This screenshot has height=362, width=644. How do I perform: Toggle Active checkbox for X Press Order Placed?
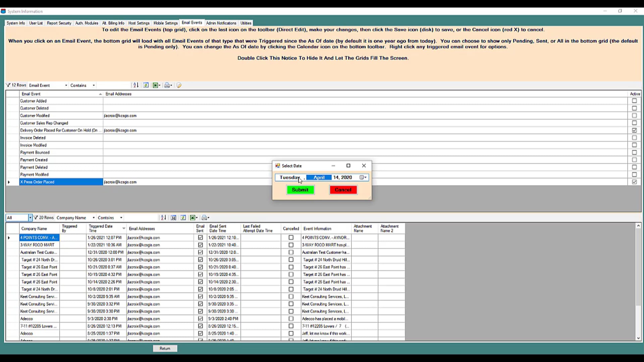click(634, 182)
